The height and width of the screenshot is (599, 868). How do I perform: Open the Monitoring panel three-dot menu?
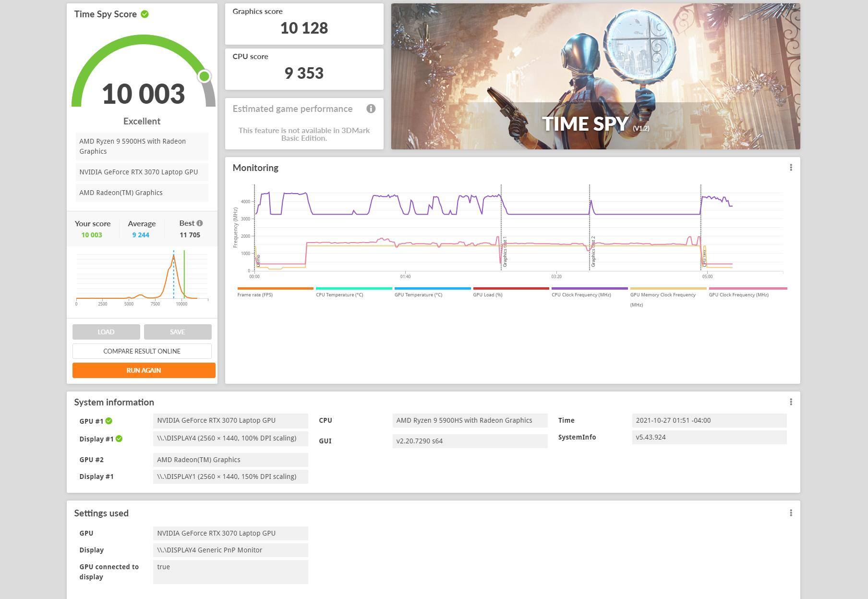[x=791, y=168]
